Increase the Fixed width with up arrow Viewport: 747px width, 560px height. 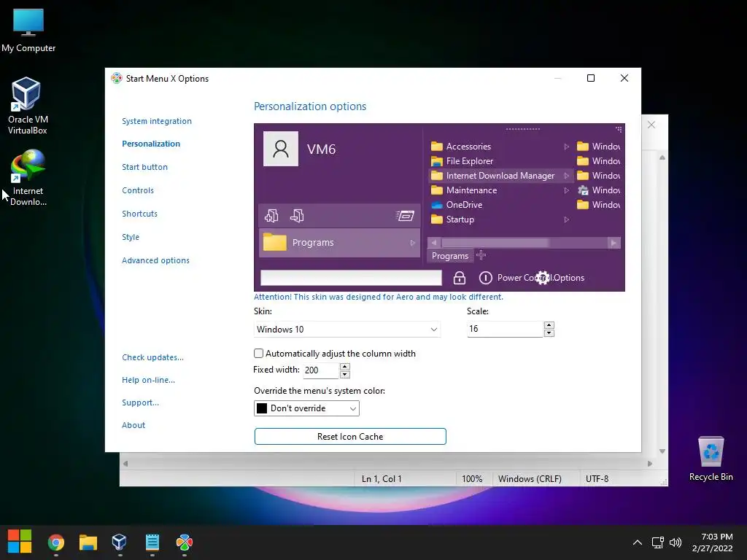point(345,367)
